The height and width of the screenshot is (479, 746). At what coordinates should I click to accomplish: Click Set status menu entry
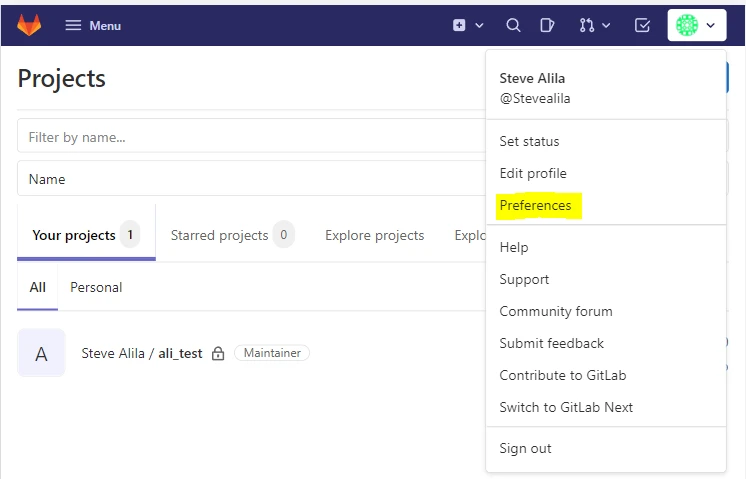[x=529, y=141]
